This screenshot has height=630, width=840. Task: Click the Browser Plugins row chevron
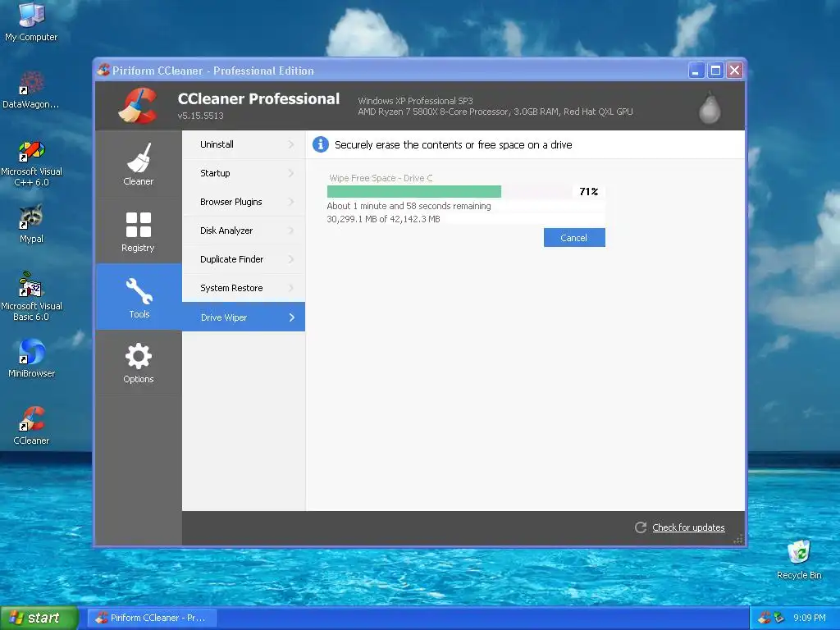[x=291, y=202]
